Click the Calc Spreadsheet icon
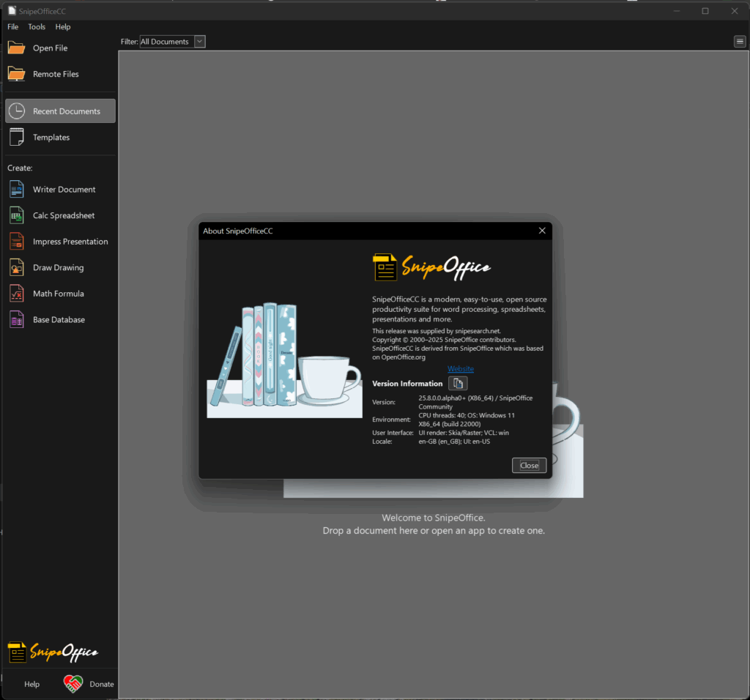750x700 pixels. 16,215
